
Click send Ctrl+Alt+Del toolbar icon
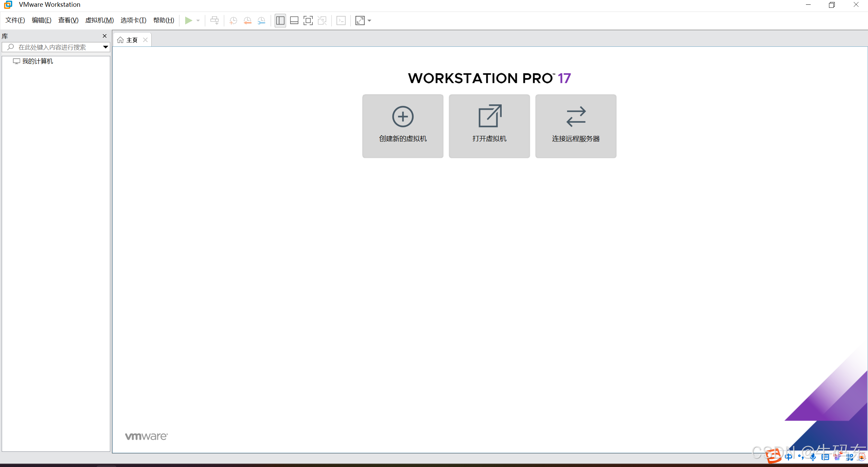click(214, 21)
